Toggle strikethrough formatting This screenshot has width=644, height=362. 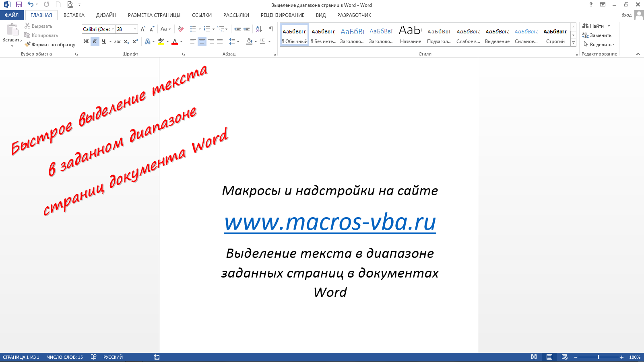[117, 41]
